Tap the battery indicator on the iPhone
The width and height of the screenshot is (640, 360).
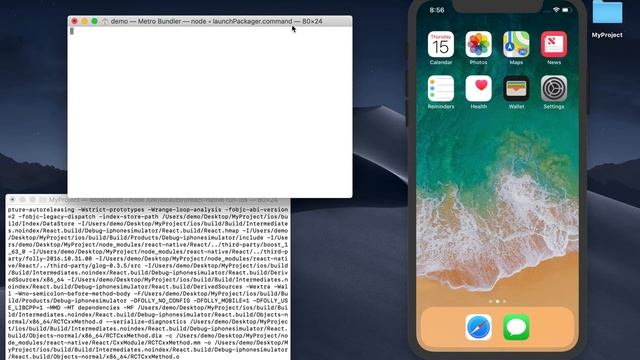566,10
